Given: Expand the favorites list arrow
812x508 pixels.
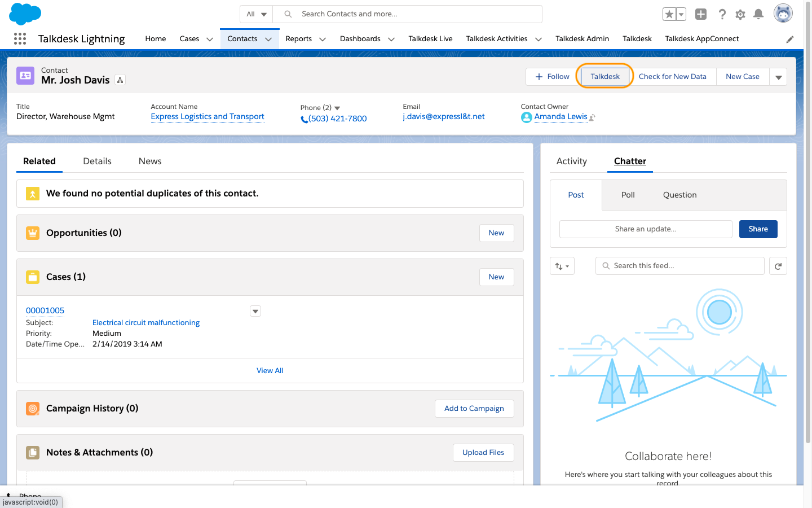Looking at the screenshot, I should click(x=681, y=14).
